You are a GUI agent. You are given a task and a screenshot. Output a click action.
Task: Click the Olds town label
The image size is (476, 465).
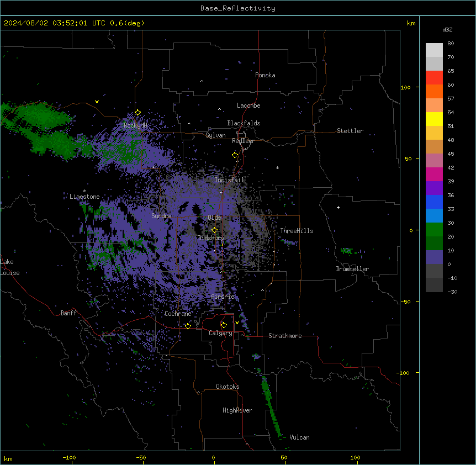[x=214, y=218]
